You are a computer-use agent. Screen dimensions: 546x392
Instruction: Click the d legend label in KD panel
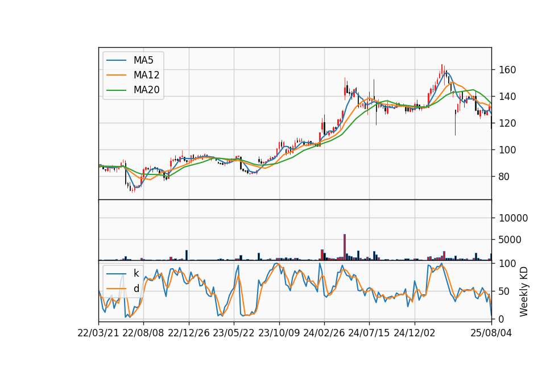[136, 289]
